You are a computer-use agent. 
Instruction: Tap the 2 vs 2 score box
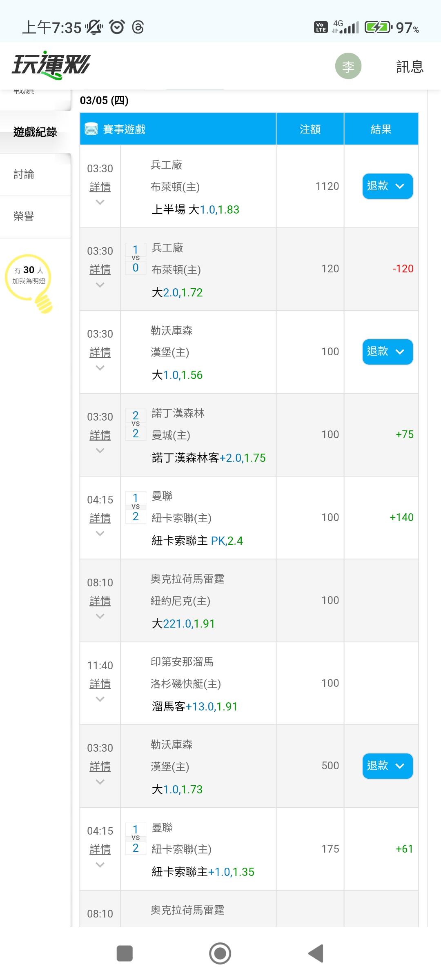(136, 424)
